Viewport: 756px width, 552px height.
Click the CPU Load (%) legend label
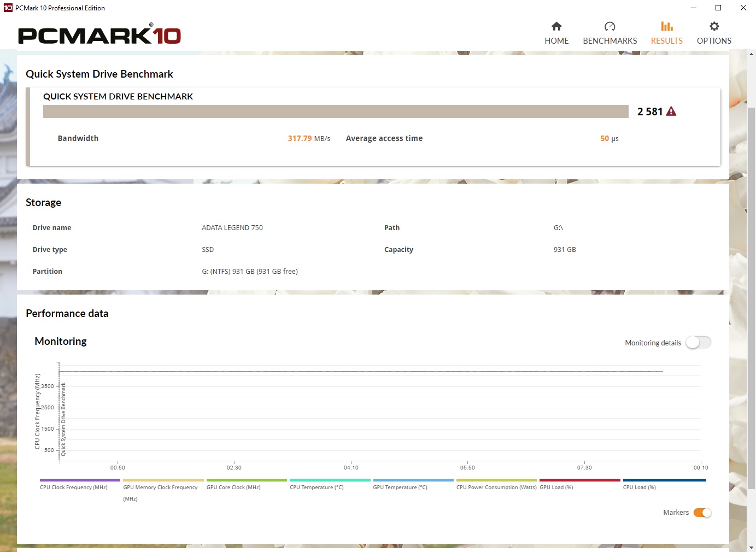click(640, 488)
